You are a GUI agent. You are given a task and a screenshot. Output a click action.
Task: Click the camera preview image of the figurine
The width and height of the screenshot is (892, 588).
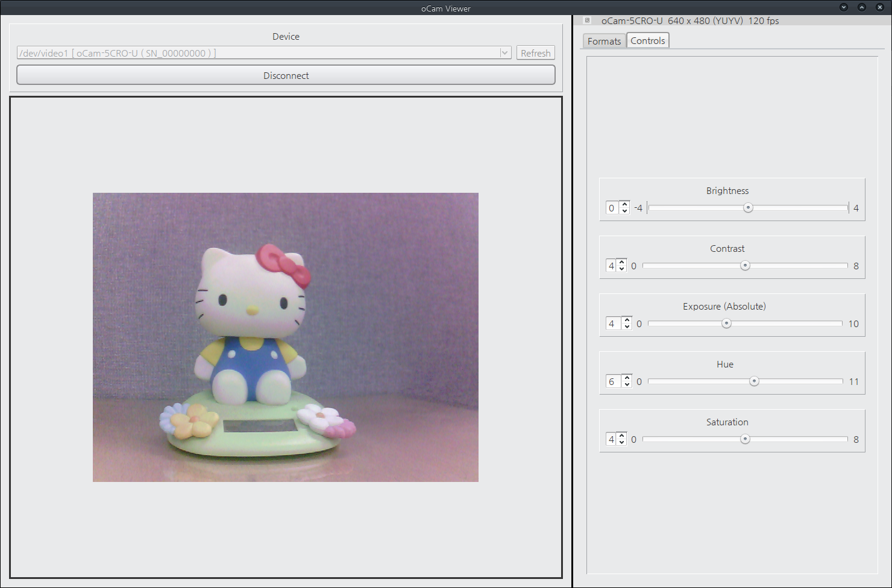[x=285, y=337]
